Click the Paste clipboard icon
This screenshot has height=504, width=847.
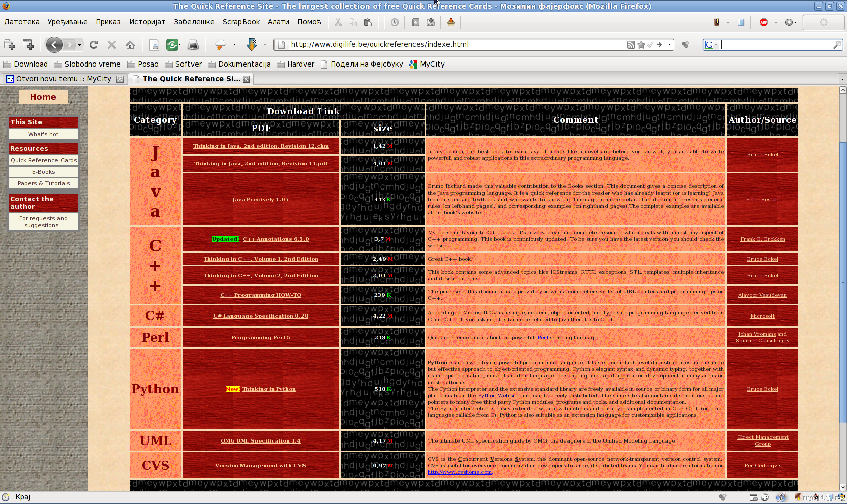pyautogui.click(x=368, y=22)
